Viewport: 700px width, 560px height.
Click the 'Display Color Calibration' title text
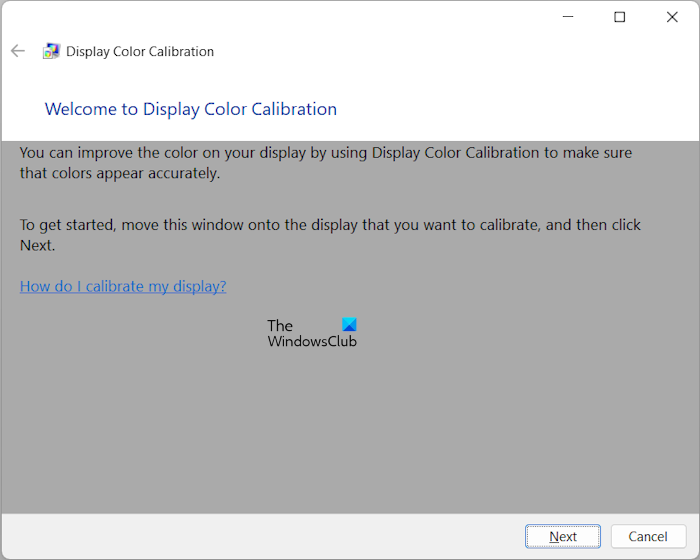[x=140, y=51]
